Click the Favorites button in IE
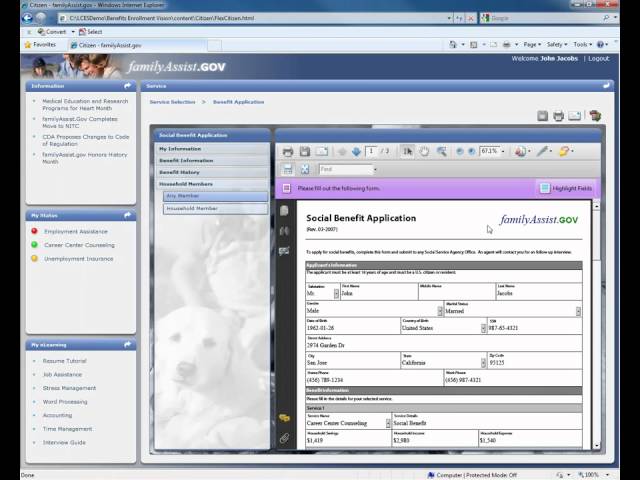Viewport: 640px width, 480px height. click(40, 44)
